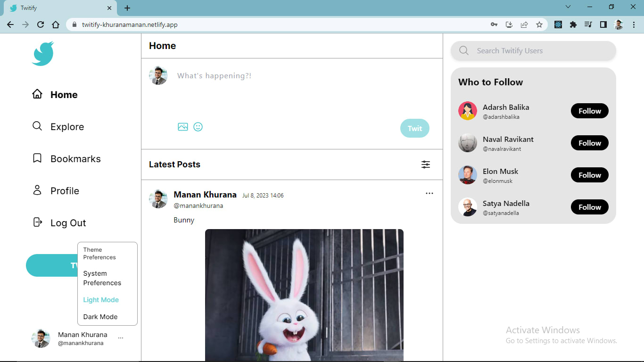The width and height of the screenshot is (644, 362).
Task: View site security padlock info
Action: point(74,25)
